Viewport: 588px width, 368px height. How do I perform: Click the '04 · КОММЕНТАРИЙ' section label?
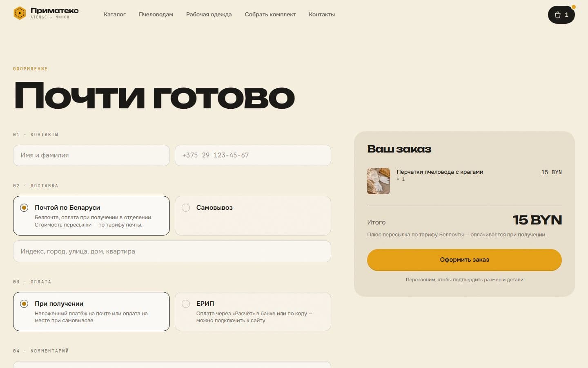[41, 351]
